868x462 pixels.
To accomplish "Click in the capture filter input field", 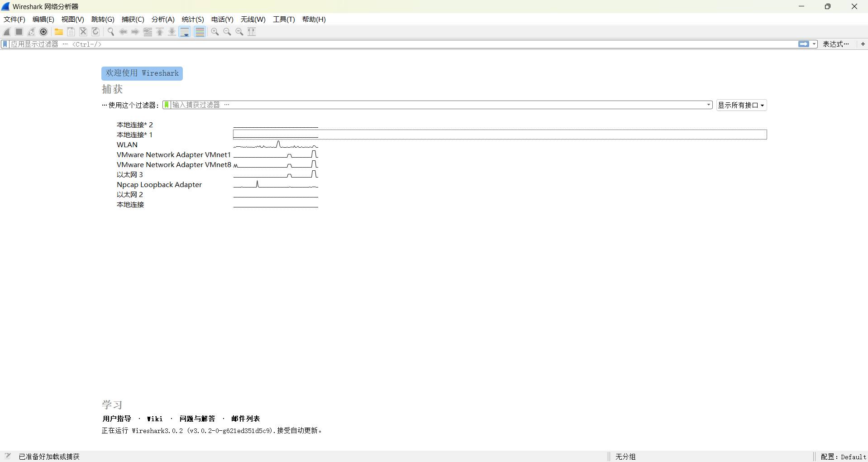I will [x=438, y=105].
